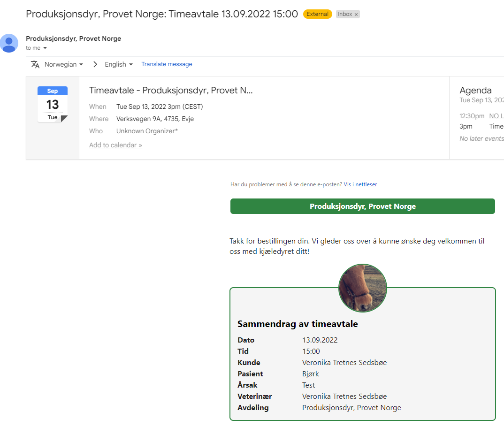Click the Timeavtale event title
The width and height of the screenshot is (504, 427).
tap(171, 91)
